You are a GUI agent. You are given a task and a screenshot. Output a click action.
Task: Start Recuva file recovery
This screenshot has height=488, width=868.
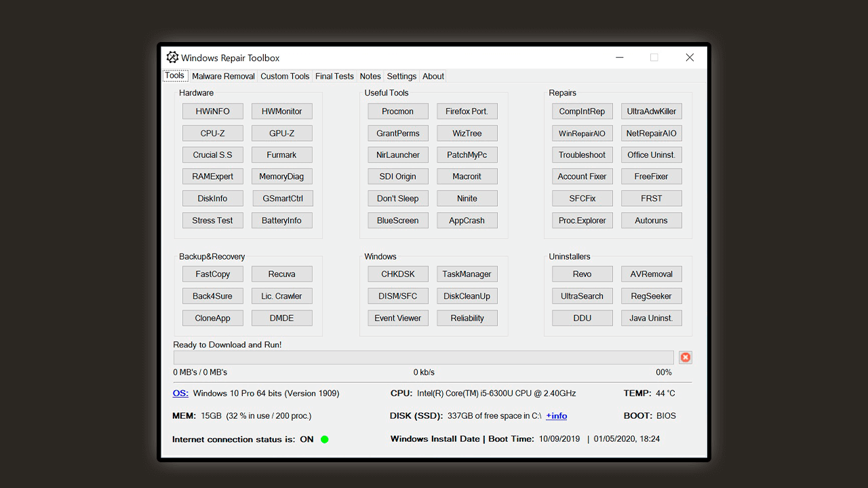pyautogui.click(x=281, y=274)
